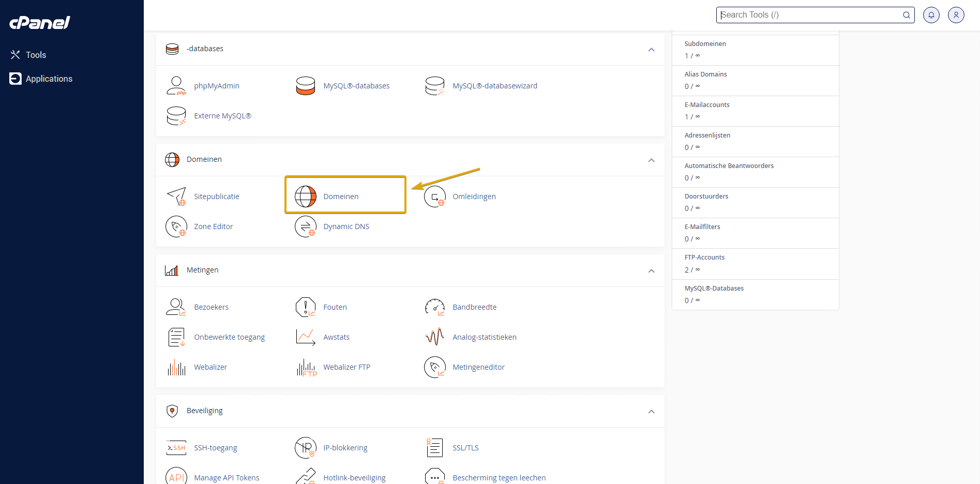Open the highlighted Domeinen link
980x484 pixels.
click(341, 196)
